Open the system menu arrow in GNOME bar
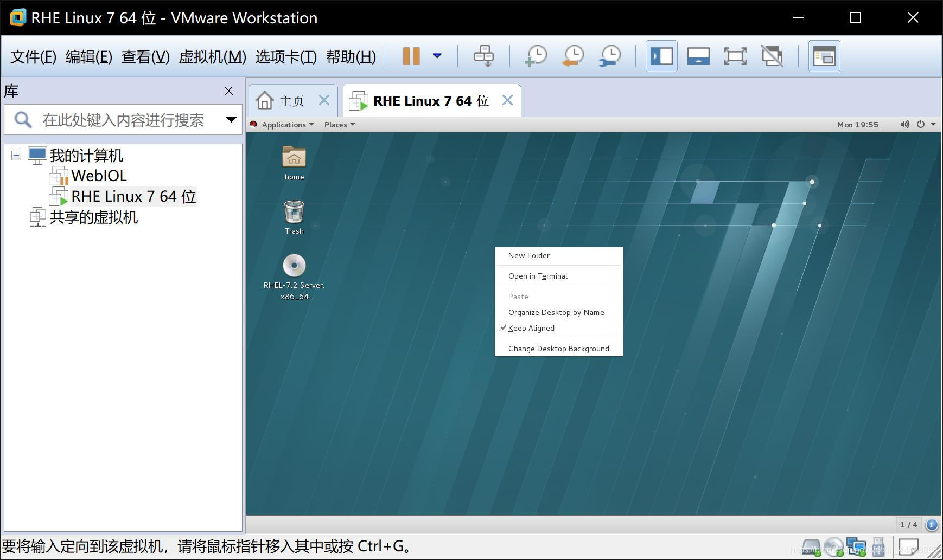The height and width of the screenshot is (560, 943). 933,125
